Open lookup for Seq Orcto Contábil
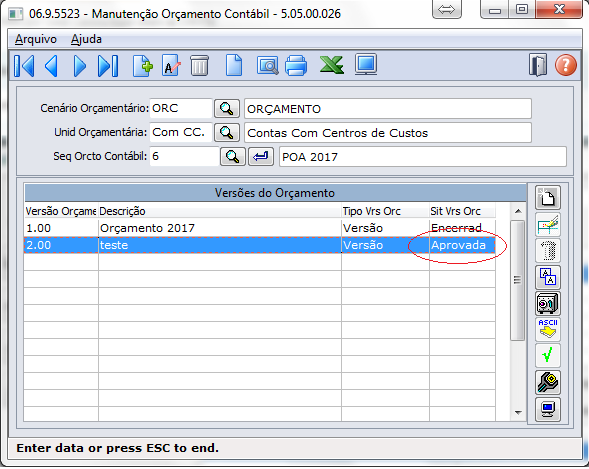589x469 pixels. tap(233, 157)
